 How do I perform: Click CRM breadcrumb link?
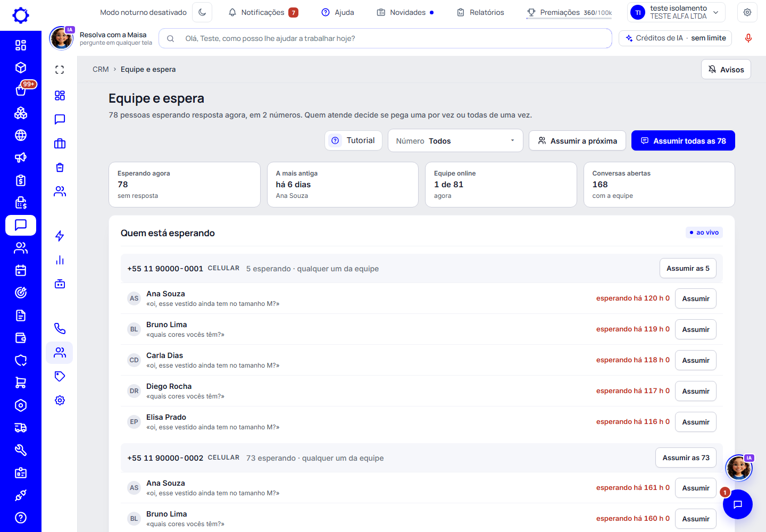coord(101,69)
